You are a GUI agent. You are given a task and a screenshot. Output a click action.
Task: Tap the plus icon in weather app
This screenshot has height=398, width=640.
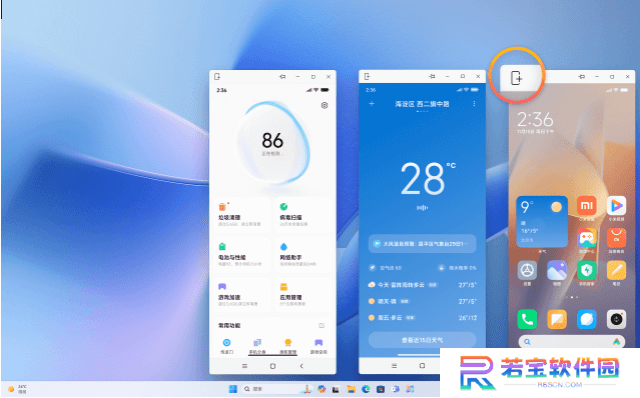click(x=371, y=104)
